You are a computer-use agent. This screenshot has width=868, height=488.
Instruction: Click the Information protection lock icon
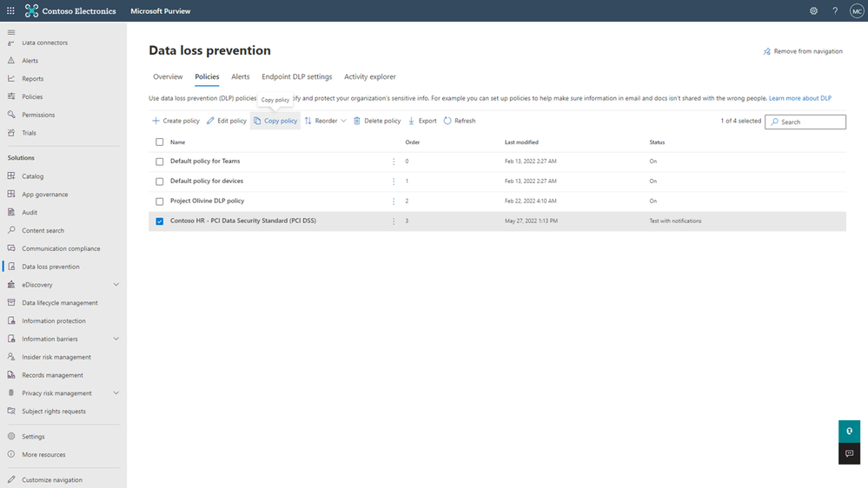11,320
